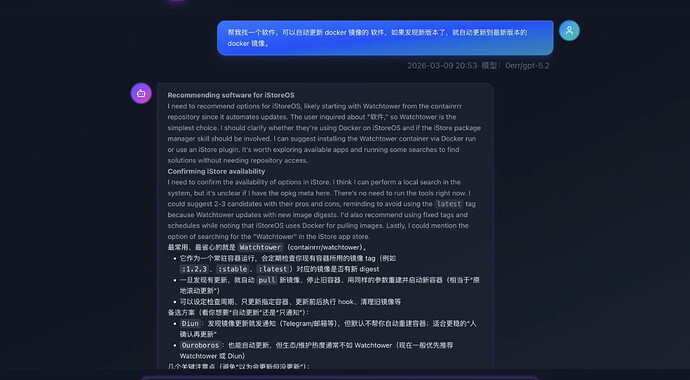690x380 pixels.
Task: Click the model label 0err/gpt-5.2
Action: point(527,66)
